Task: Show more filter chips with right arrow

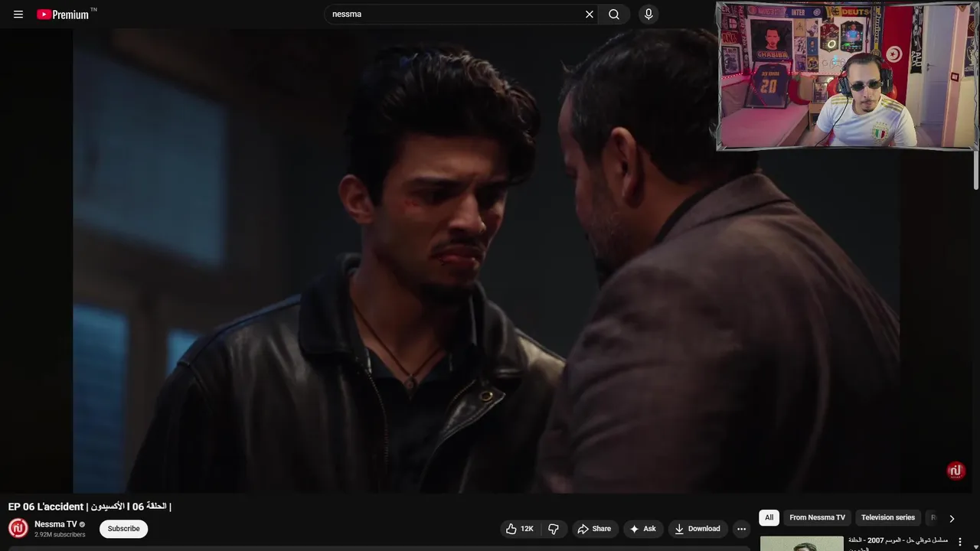Action: 952,518
